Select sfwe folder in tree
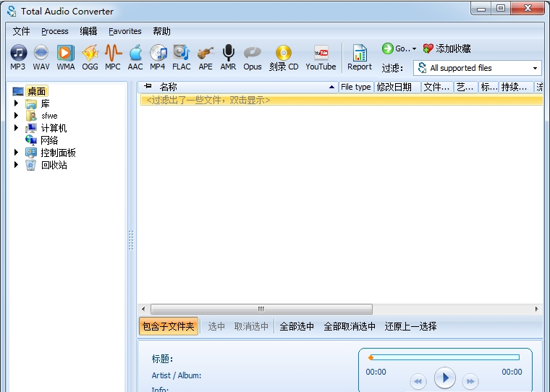This screenshot has height=392, width=550. 49,116
